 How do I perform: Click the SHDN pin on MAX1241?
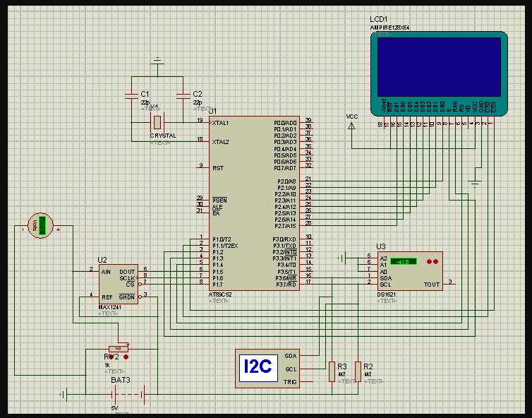click(x=127, y=297)
